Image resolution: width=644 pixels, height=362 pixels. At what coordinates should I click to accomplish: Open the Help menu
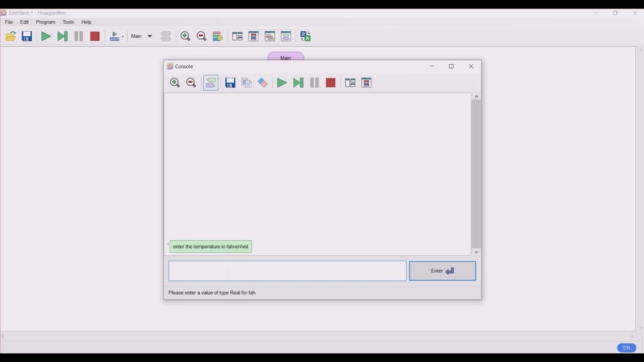pos(86,22)
